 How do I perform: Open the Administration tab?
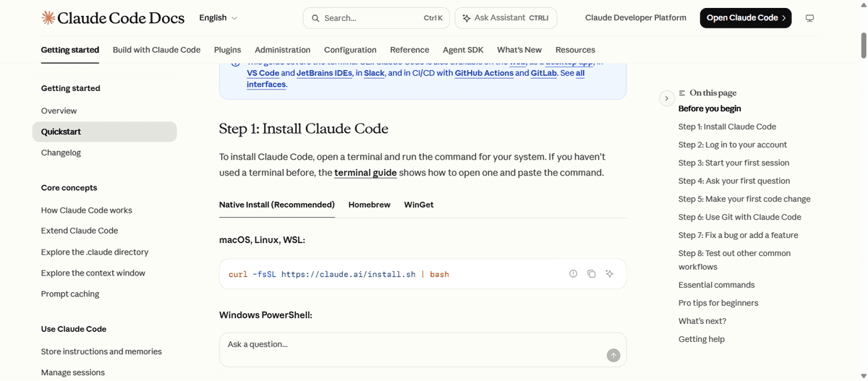click(283, 50)
